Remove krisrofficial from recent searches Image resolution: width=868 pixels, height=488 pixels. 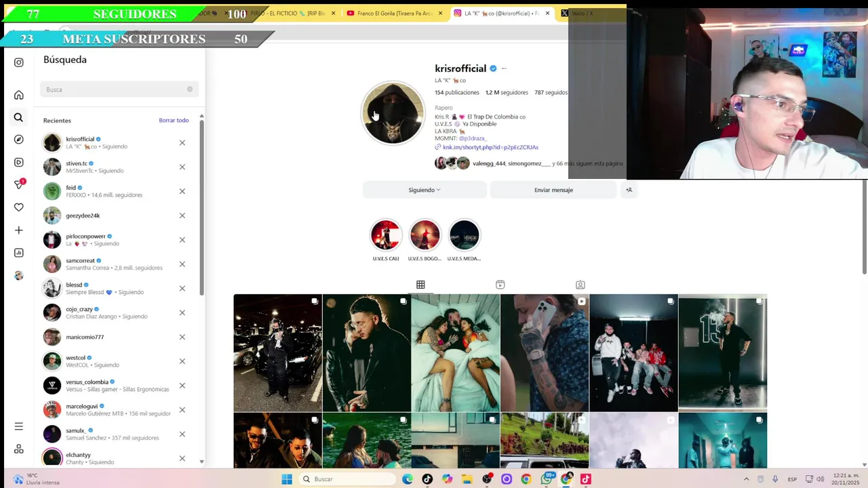tap(182, 142)
